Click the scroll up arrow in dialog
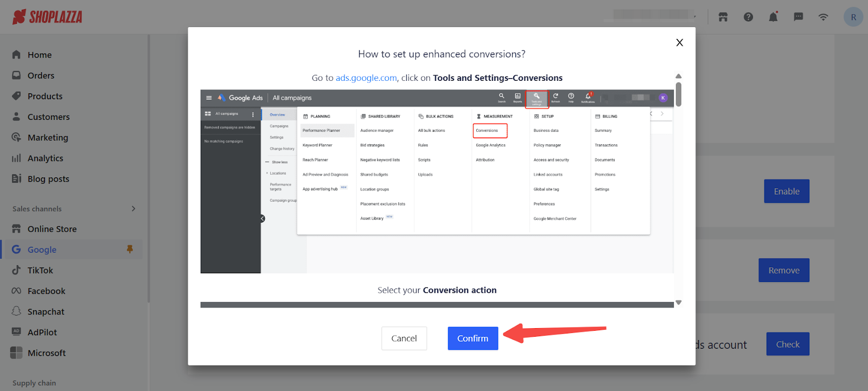The width and height of the screenshot is (868, 391). (x=678, y=76)
